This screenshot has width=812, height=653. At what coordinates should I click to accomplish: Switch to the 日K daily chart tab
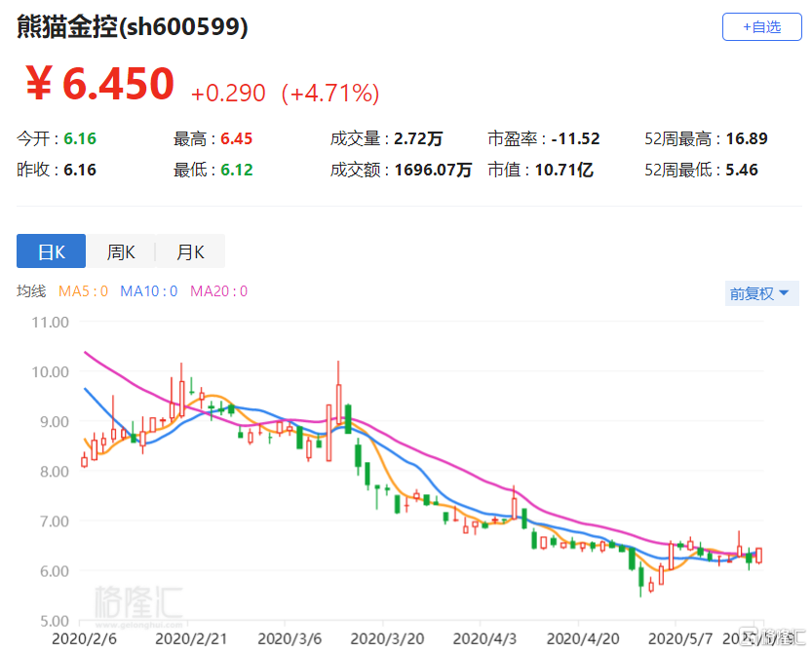[51, 251]
